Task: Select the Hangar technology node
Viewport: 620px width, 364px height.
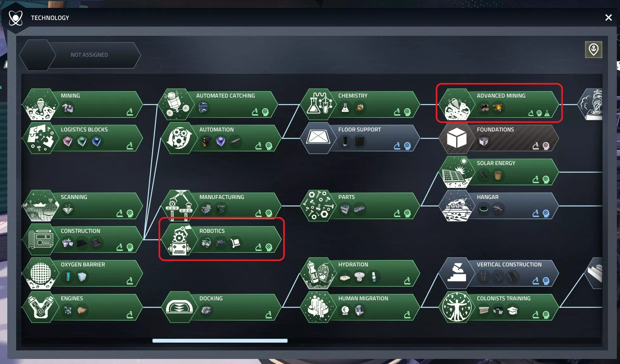Action: point(499,206)
